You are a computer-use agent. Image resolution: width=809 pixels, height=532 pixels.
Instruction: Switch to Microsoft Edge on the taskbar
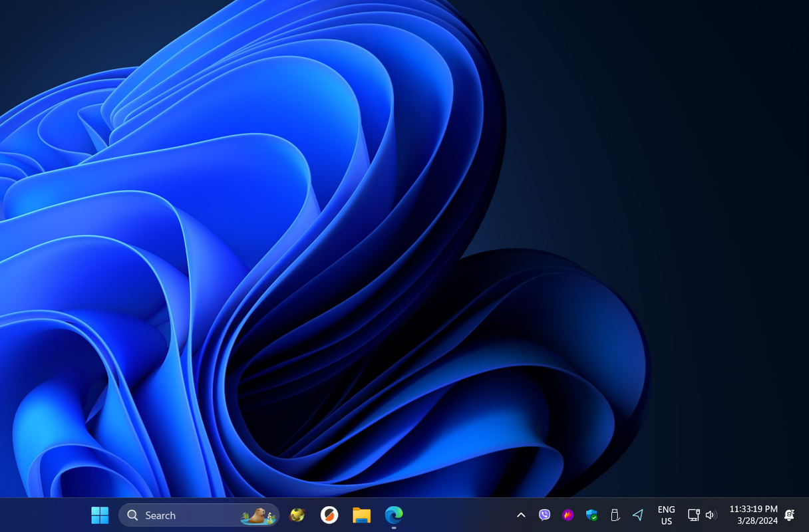tap(394, 515)
